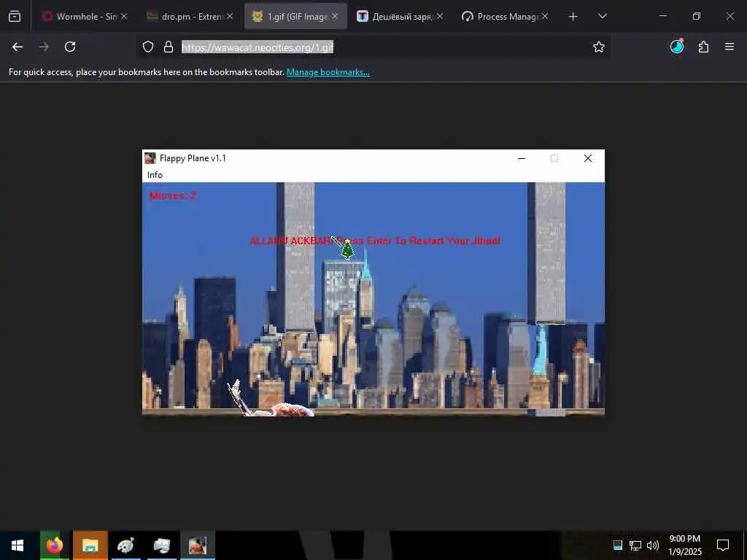
Task: Minimize the Firefox window
Action: 663,16
